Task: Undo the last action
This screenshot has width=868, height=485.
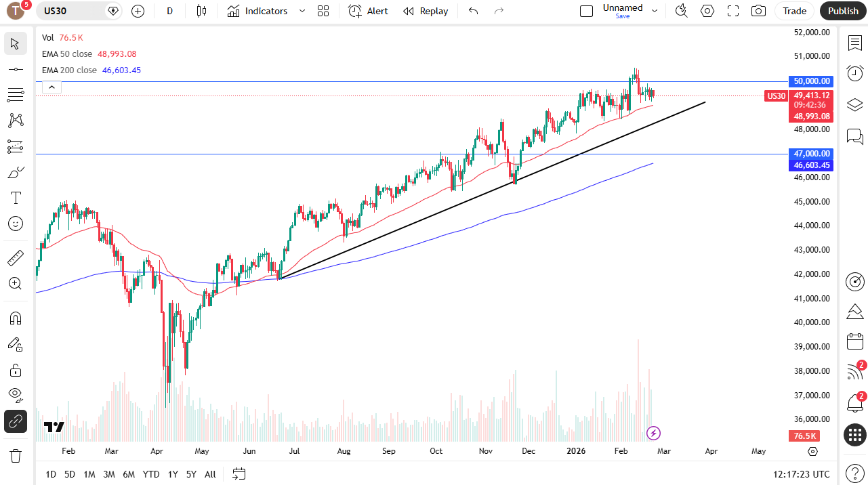Action: click(473, 11)
